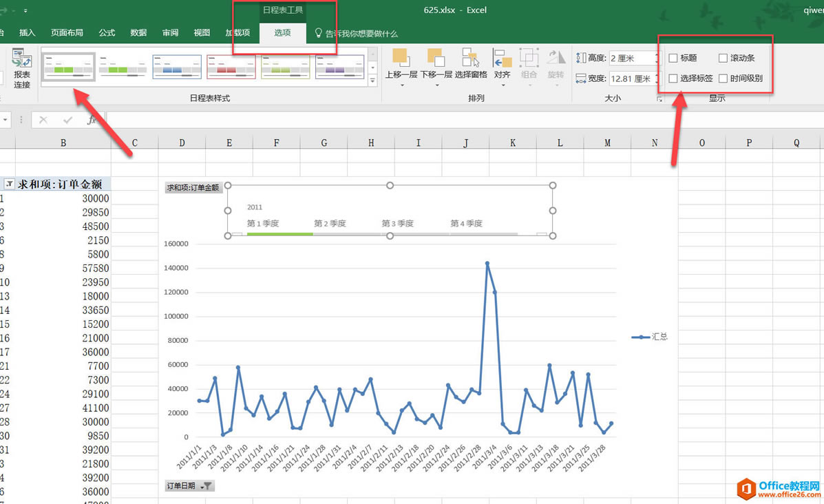Image resolution: width=824 pixels, height=504 pixels.
Task: Enable the 标题 (Header) checkbox
Action: click(672, 58)
